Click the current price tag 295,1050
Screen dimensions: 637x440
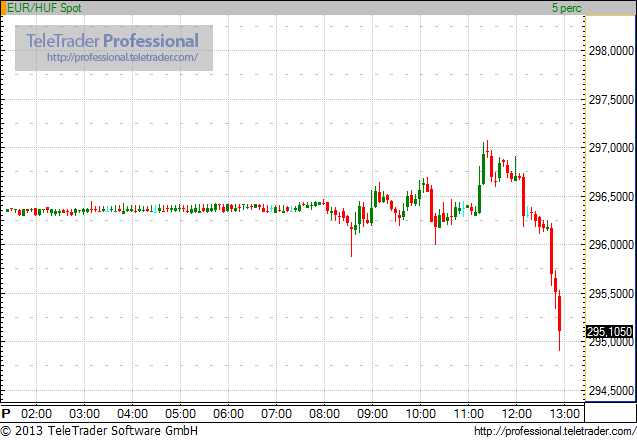(609, 332)
